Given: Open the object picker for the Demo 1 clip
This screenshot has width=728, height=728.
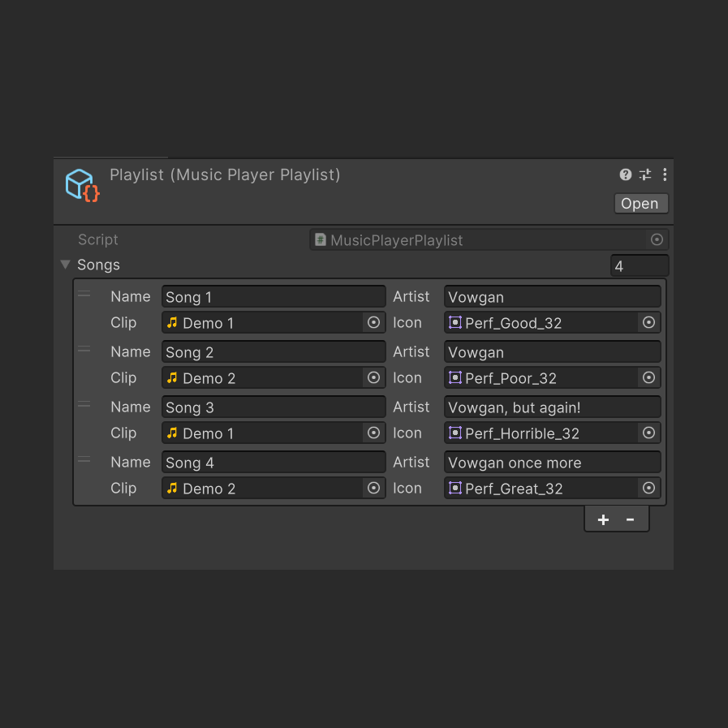Looking at the screenshot, I should (x=373, y=322).
